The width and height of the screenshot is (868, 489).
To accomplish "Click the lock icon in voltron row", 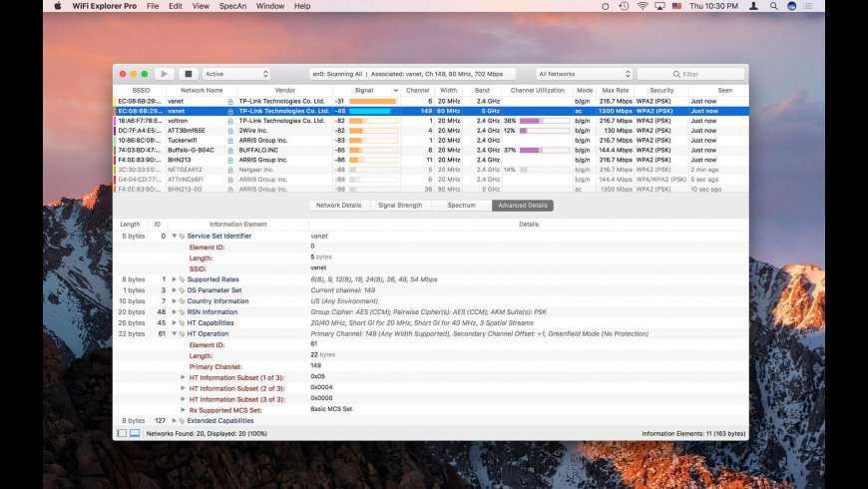I will pos(230,121).
